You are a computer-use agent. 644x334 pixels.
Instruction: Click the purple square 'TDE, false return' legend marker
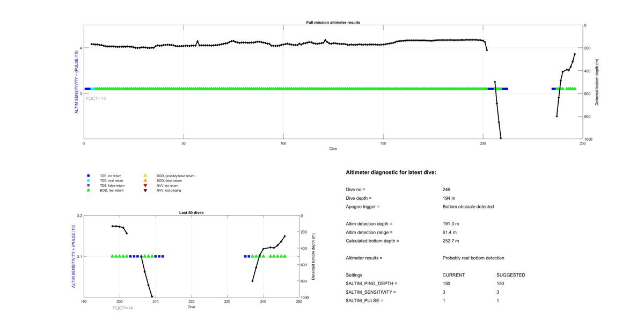pyautogui.click(x=88, y=185)
